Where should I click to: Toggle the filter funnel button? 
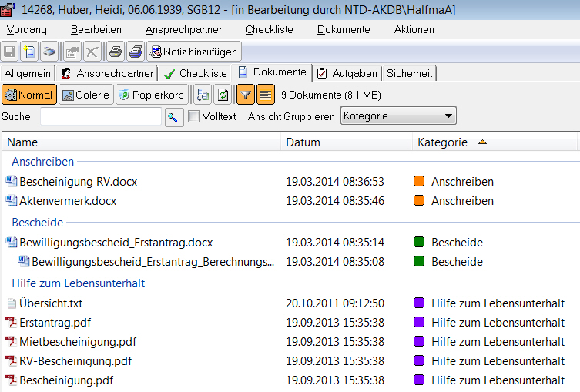point(245,95)
